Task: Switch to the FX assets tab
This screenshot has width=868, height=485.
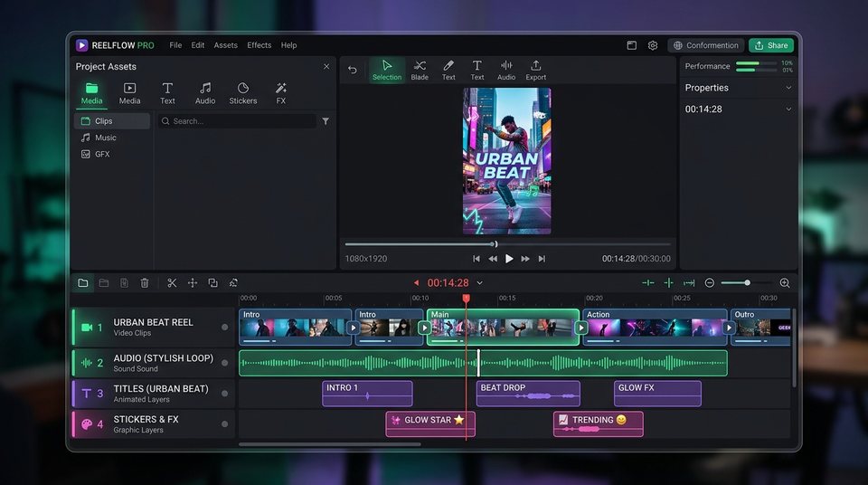Action: pyautogui.click(x=280, y=93)
